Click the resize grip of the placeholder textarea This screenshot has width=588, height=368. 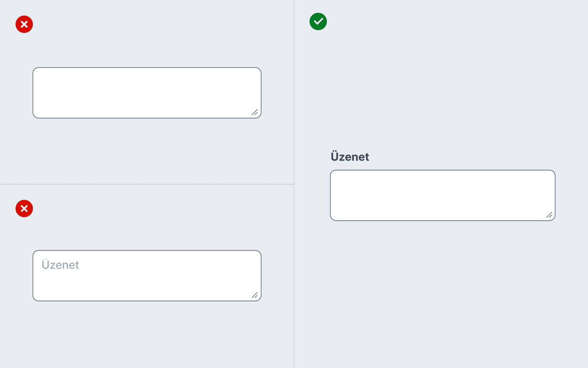pyautogui.click(x=255, y=295)
